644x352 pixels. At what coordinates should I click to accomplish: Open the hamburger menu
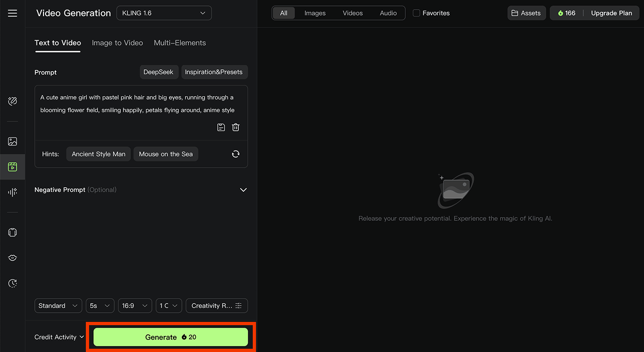click(12, 13)
